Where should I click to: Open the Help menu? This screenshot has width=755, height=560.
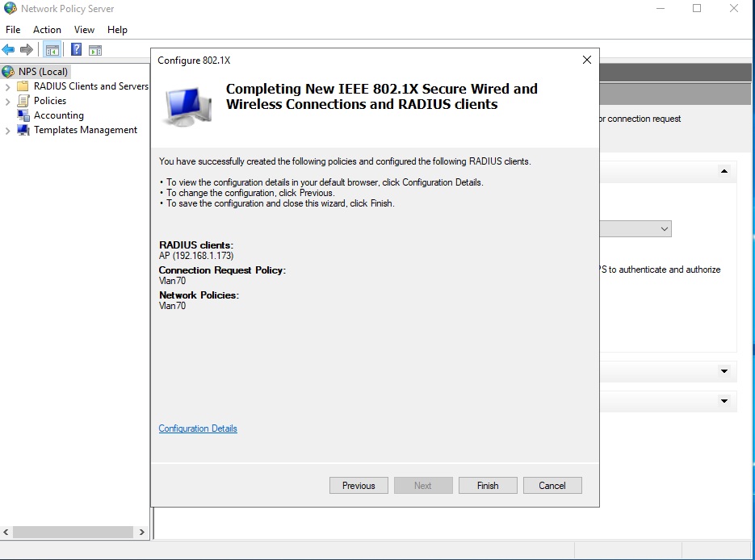(117, 30)
